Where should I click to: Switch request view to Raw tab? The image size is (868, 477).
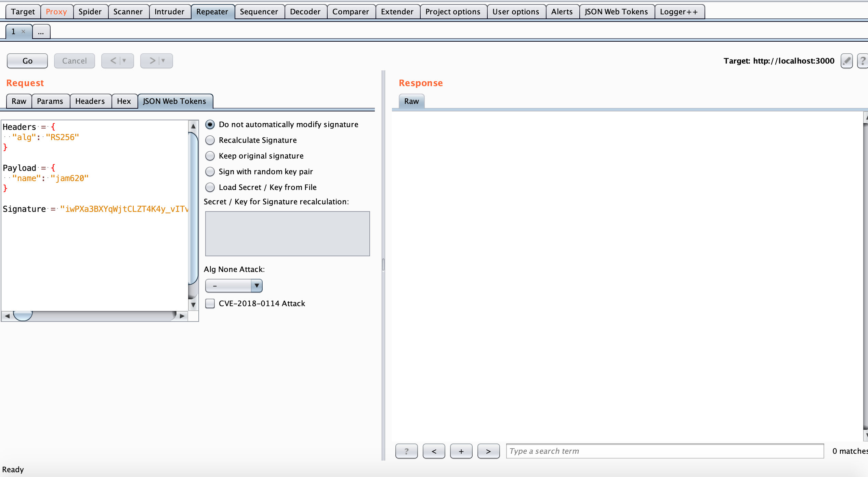click(x=19, y=101)
